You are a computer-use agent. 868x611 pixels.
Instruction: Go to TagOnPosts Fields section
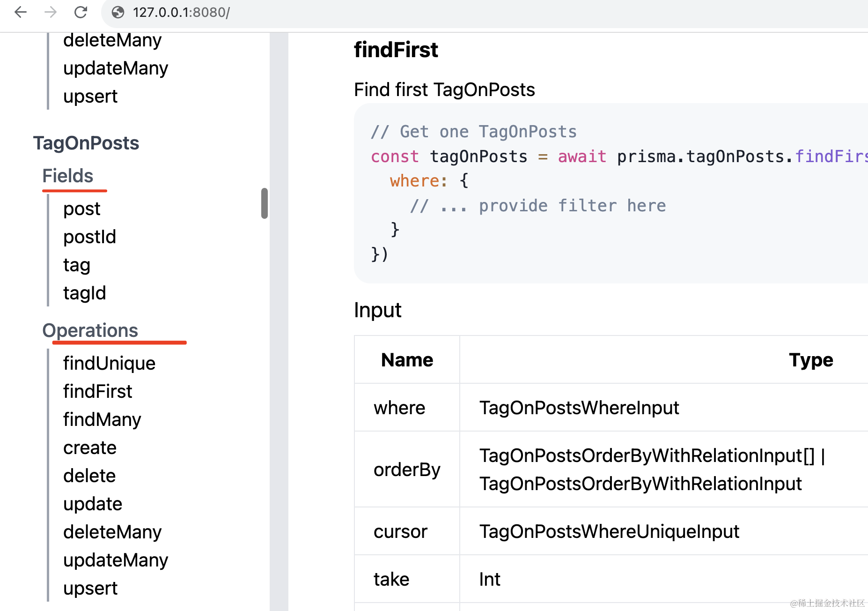point(68,176)
